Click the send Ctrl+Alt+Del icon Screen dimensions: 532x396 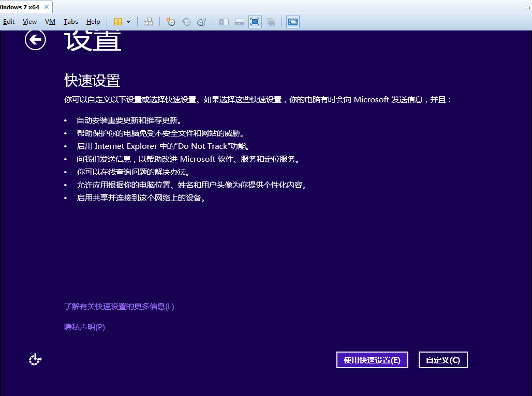pos(149,22)
